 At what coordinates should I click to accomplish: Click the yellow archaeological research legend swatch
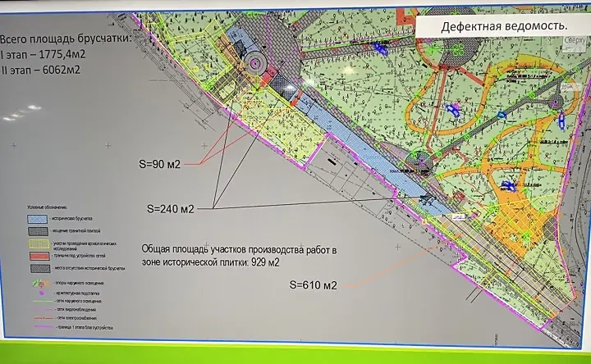click(x=40, y=245)
